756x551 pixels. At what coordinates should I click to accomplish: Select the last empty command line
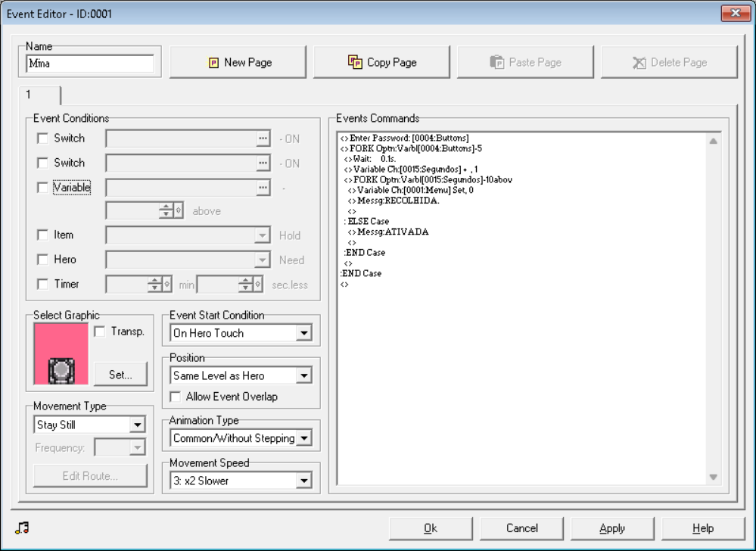click(x=344, y=285)
